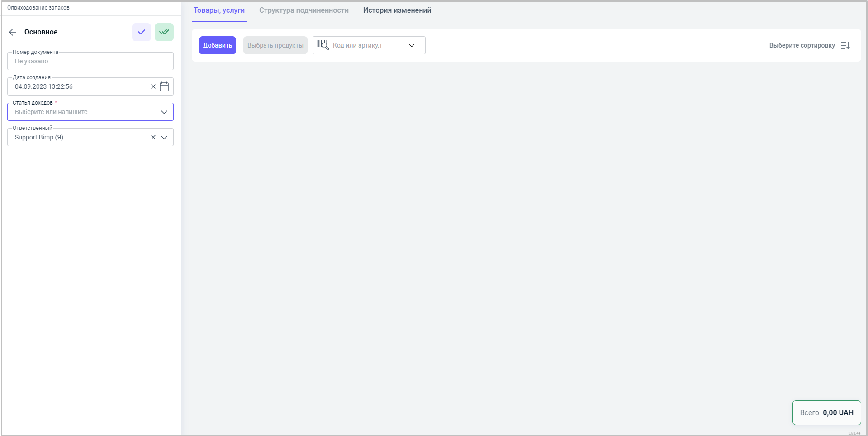Click the barcode scanner search icon
The height and width of the screenshot is (436, 868).
pos(323,45)
